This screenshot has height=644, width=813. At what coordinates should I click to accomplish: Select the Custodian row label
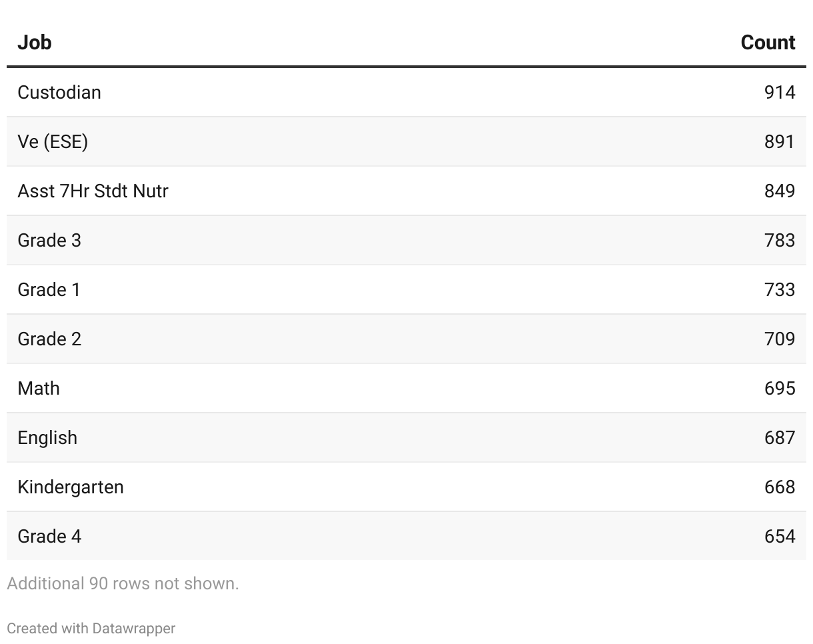59,92
